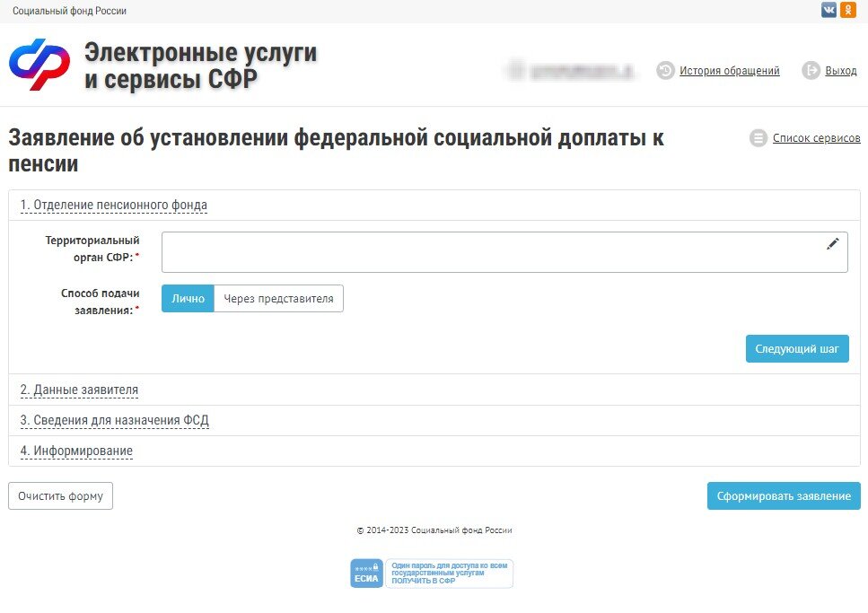Click Социальный фонд России in top bar
Viewport: 868px width, 613px height.
click(x=67, y=10)
